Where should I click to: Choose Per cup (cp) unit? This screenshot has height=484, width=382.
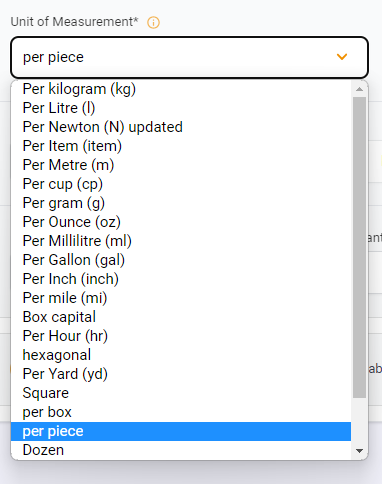coord(181,184)
